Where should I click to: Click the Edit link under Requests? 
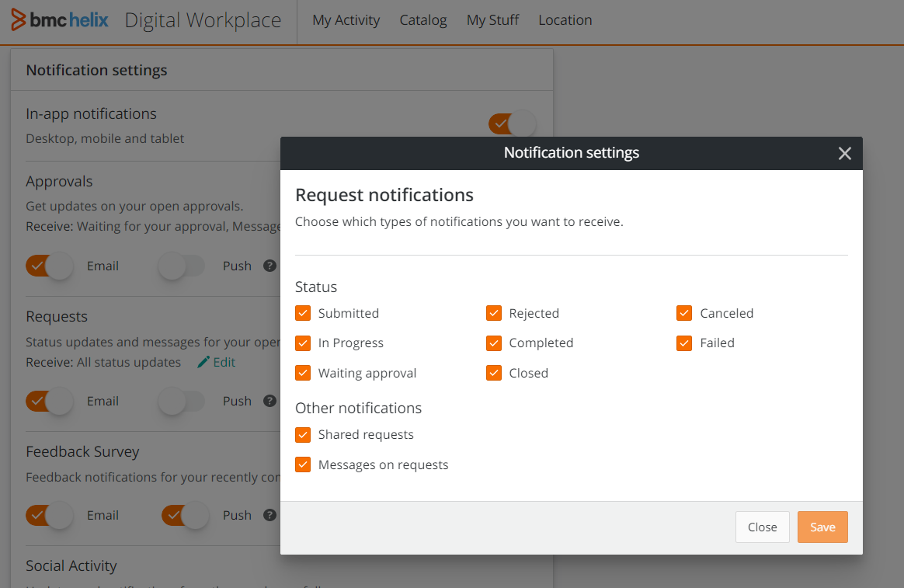[224, 362]
